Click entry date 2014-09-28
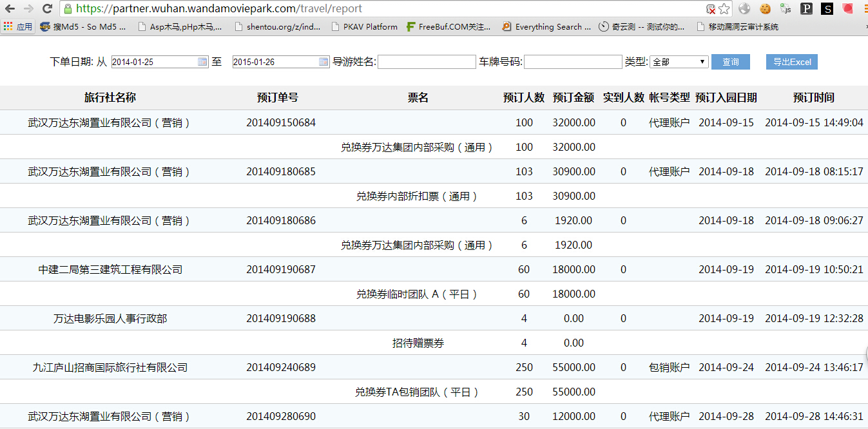Viewport: 868px width, 429px height. coord(726,416)
